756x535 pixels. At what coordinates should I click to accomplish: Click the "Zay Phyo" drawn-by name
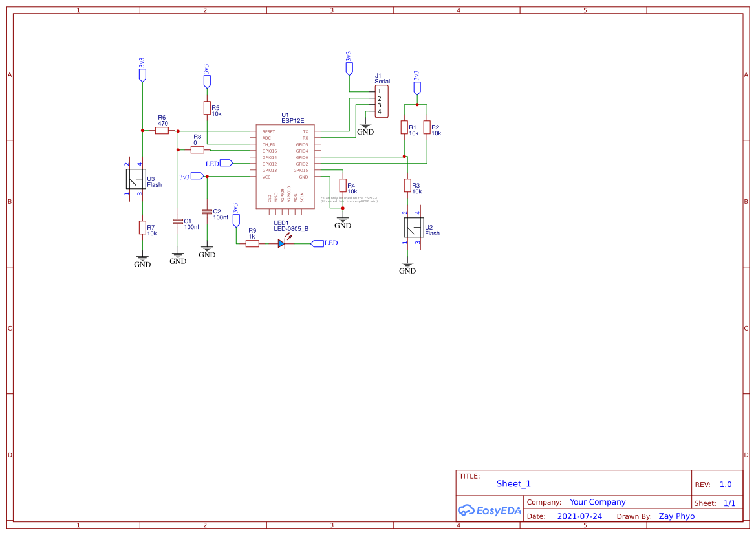[x=676, y=516]
